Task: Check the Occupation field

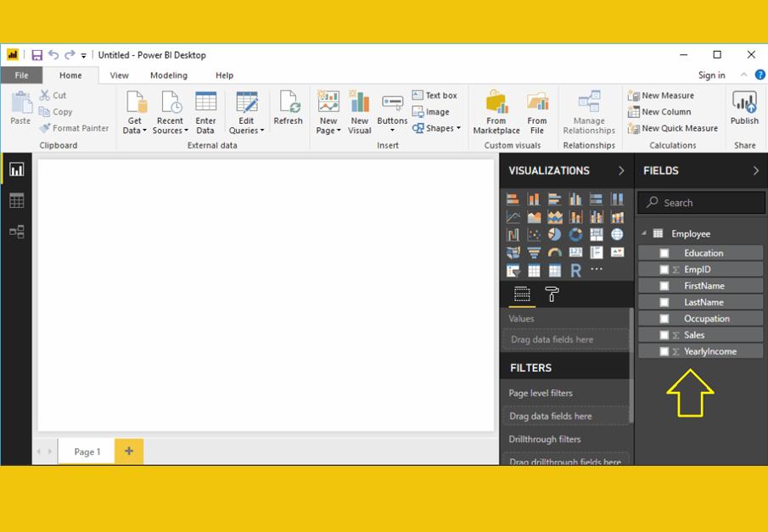Action: point(664,318)
